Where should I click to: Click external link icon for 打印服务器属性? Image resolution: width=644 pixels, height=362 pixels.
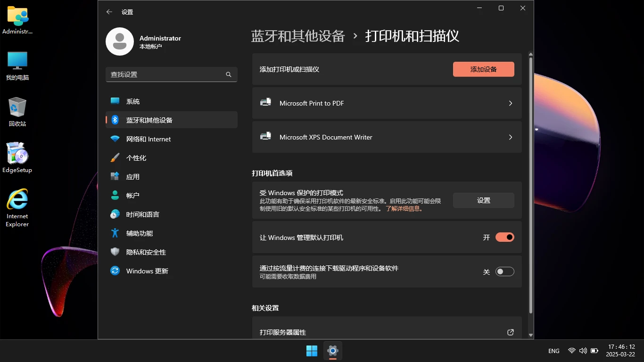click(x=511, y=332)
